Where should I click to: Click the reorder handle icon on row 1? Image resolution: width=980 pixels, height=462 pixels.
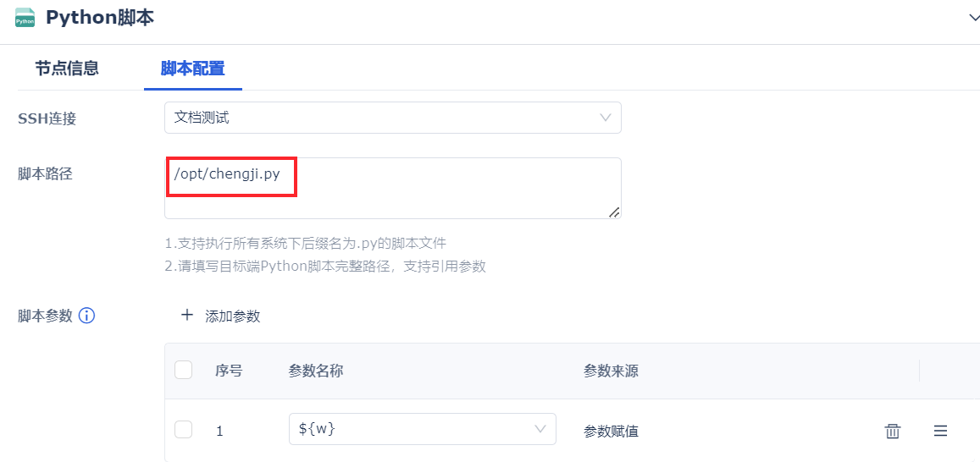click(x=940, y=431)
